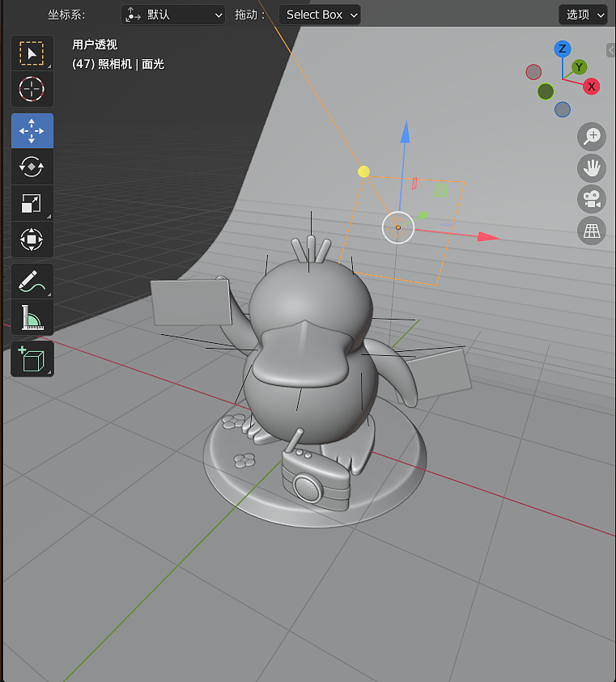Switch perspective/orthographic with grid icon
The image size is (616, 682).
point(592,231)
